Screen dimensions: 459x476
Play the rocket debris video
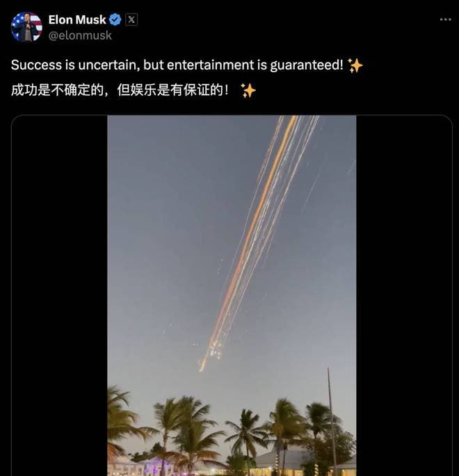(232, 295)
